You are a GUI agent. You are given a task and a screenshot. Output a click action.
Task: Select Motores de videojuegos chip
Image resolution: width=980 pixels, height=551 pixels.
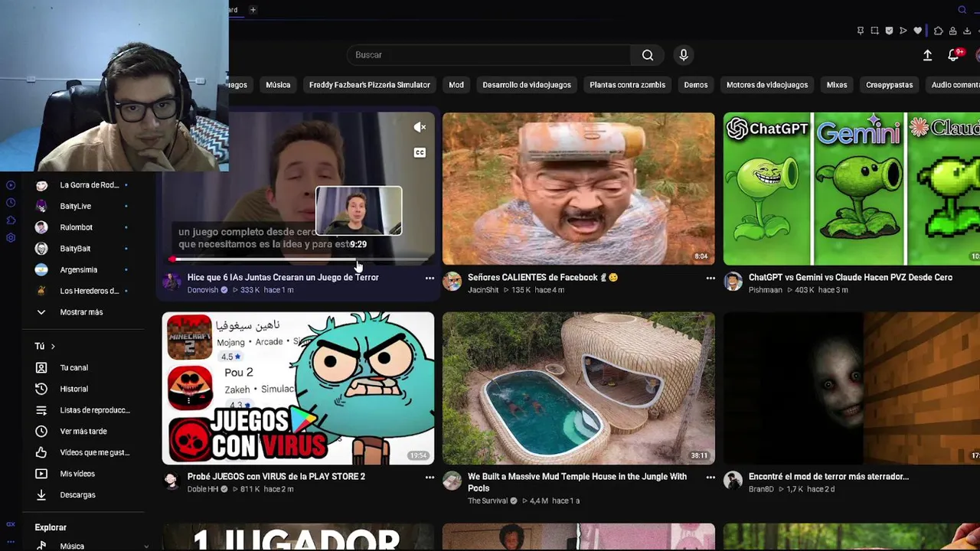click(x=767, y=85)
